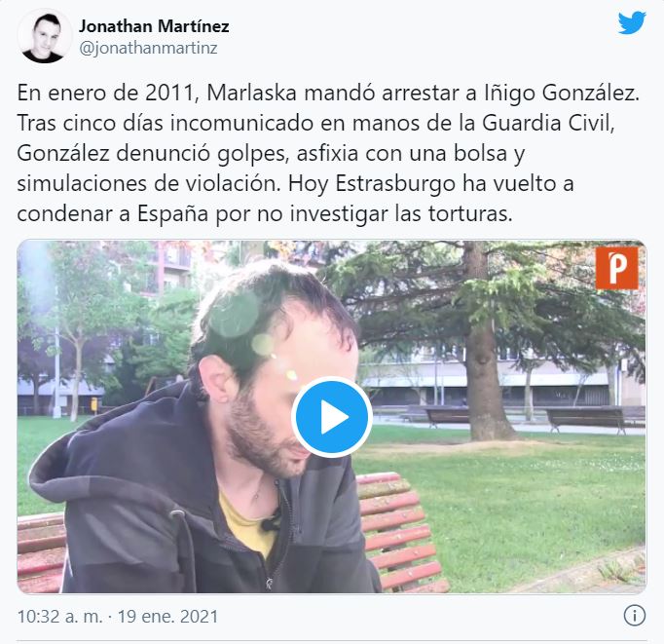Viewport: 664px width, 644px height.
Task: Click the Twitter bird logo
Action: click(632, 23)
